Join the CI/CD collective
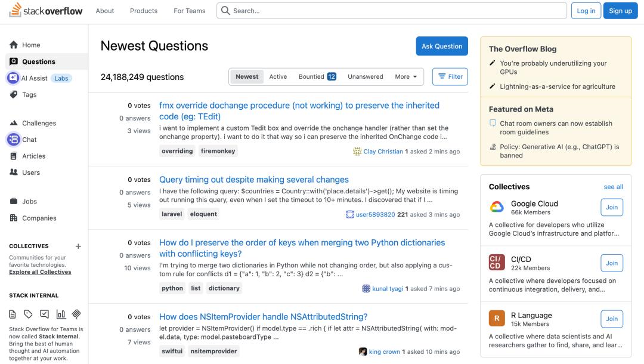The image size is (644, 364). click(x=612, y=263)
